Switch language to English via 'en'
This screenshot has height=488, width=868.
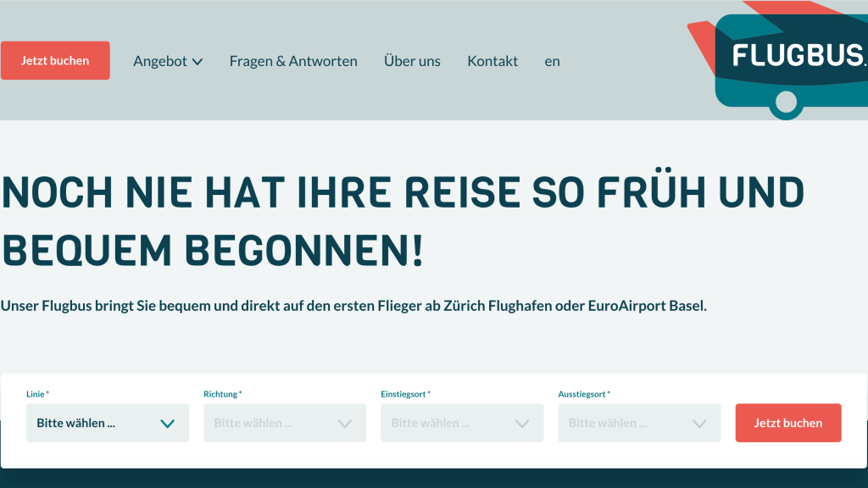coord(552,61)
